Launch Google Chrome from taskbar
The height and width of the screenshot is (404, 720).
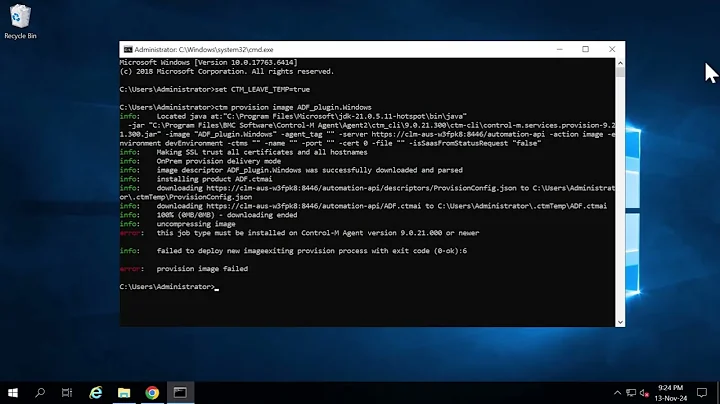point(152,393)
